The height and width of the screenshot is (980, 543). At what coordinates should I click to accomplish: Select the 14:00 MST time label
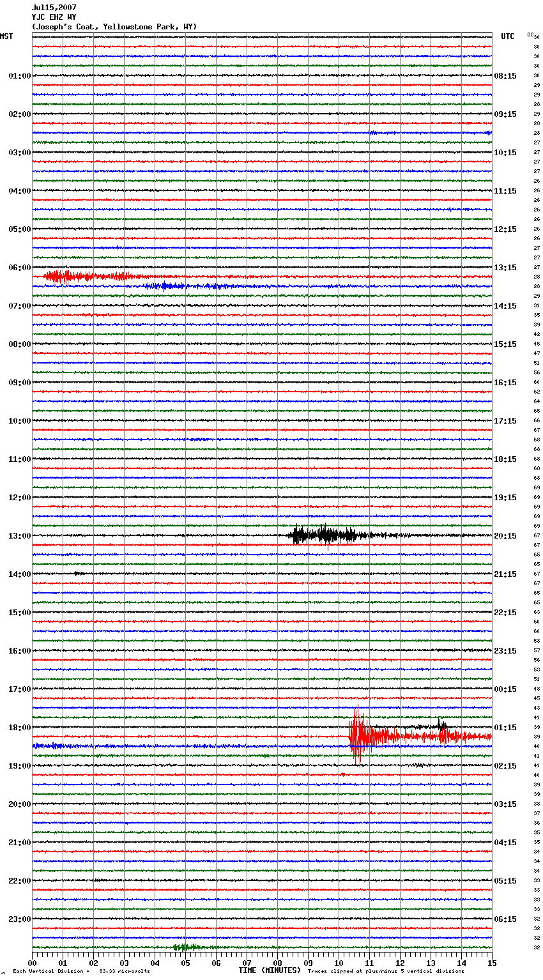click(20, 574)
